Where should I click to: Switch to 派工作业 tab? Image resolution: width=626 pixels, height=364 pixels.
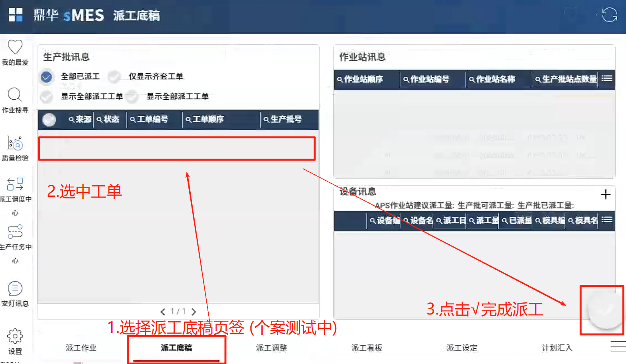[81, 348]
